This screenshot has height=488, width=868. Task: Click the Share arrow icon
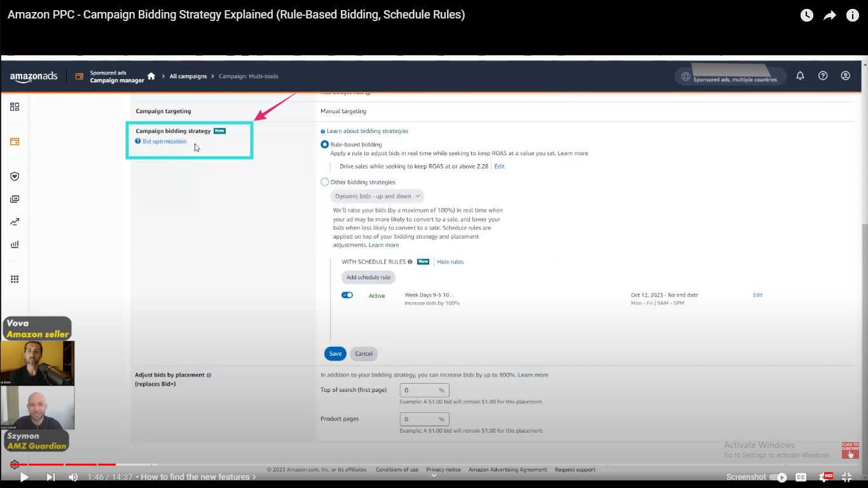(x=830, y=15)
